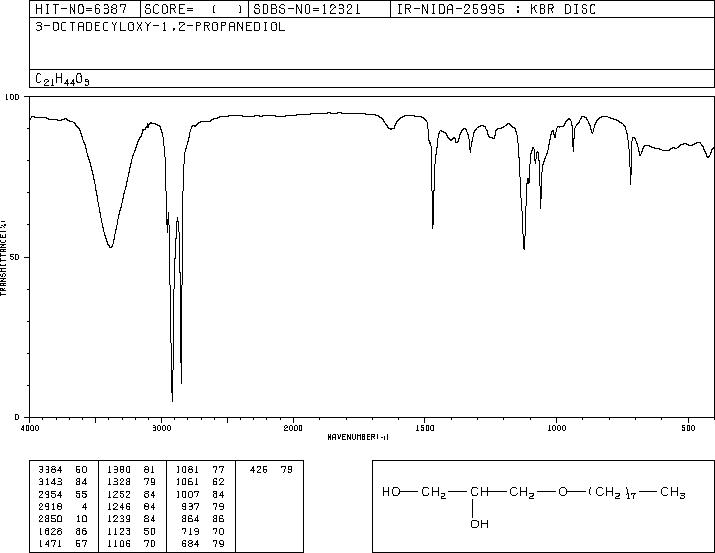715x553 pixels.
Task: Select peak value 1239 in the table
Action: pyautogui.click(x=119, y=519)
